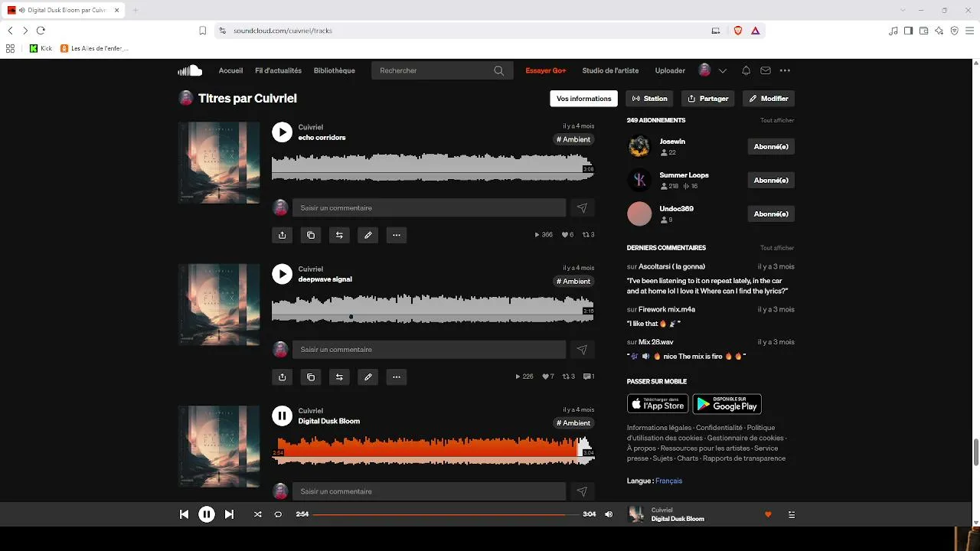Show all 249 abonnements via Tout afficher
The image size is (980, 551).
pos(777,120)
